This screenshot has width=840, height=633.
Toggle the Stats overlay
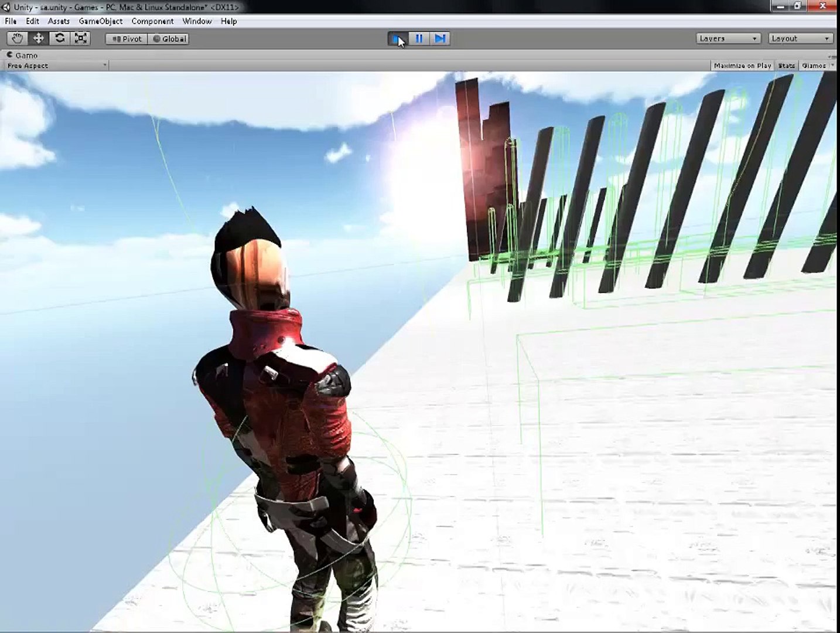coord(786,66)
